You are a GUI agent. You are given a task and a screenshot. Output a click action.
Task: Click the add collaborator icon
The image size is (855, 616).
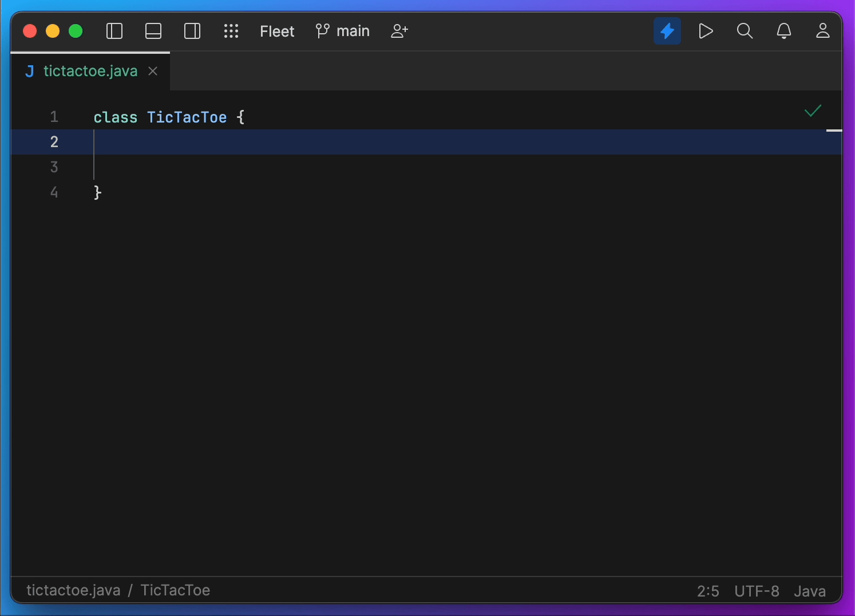pos(399,31)
